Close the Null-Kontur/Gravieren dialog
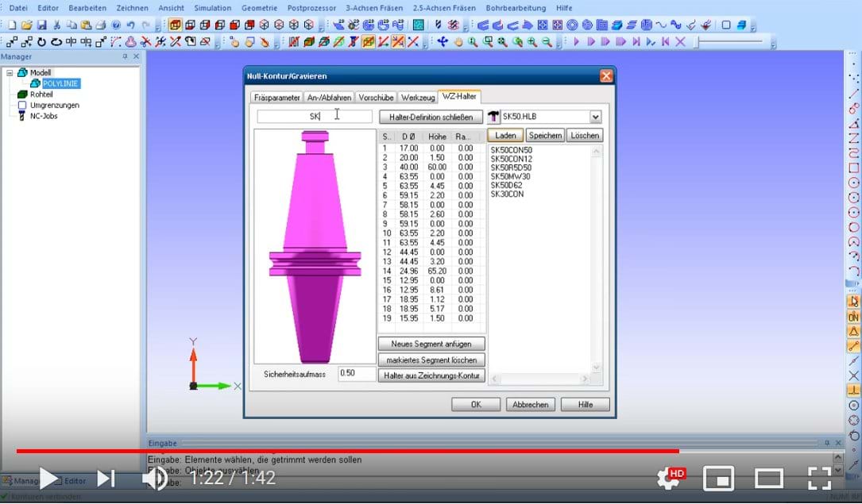This screenshot has width=862, height=504. [606, 75]
